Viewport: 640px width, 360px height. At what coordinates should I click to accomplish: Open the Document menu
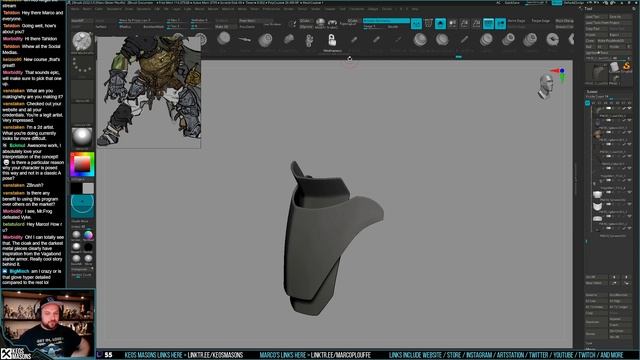pos(113,9)
